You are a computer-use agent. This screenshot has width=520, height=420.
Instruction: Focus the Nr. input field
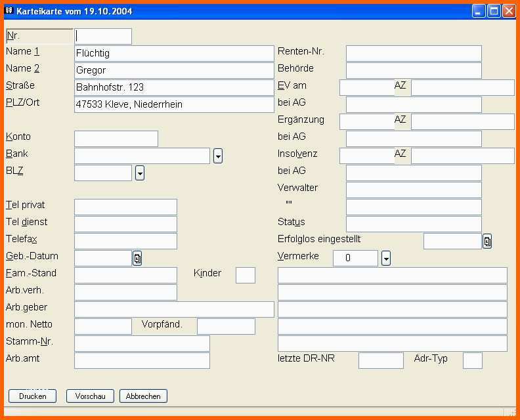coord(103,36)
